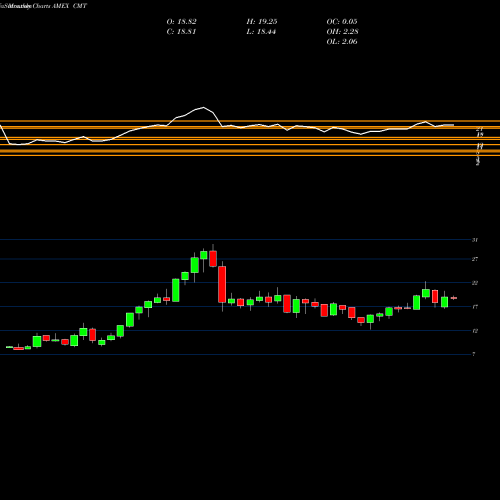
Task: Click the tallest red candlestick after the peak
Action: click(x=222, y=284)
